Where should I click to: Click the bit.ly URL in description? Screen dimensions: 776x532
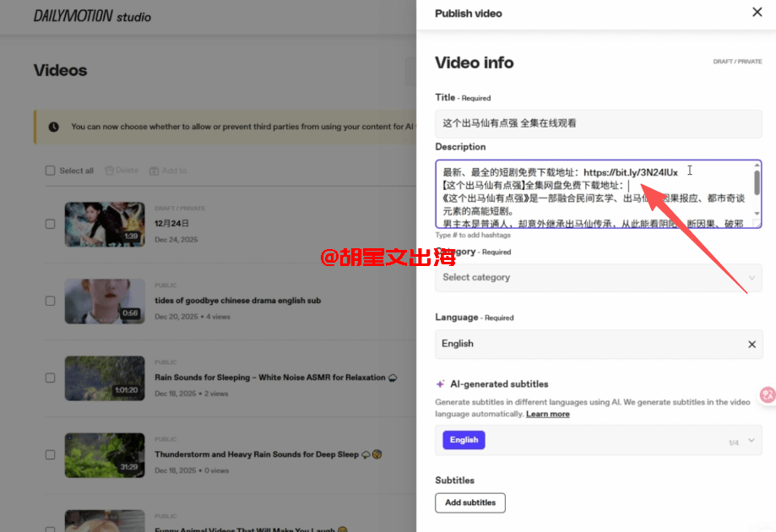(631, 172)
